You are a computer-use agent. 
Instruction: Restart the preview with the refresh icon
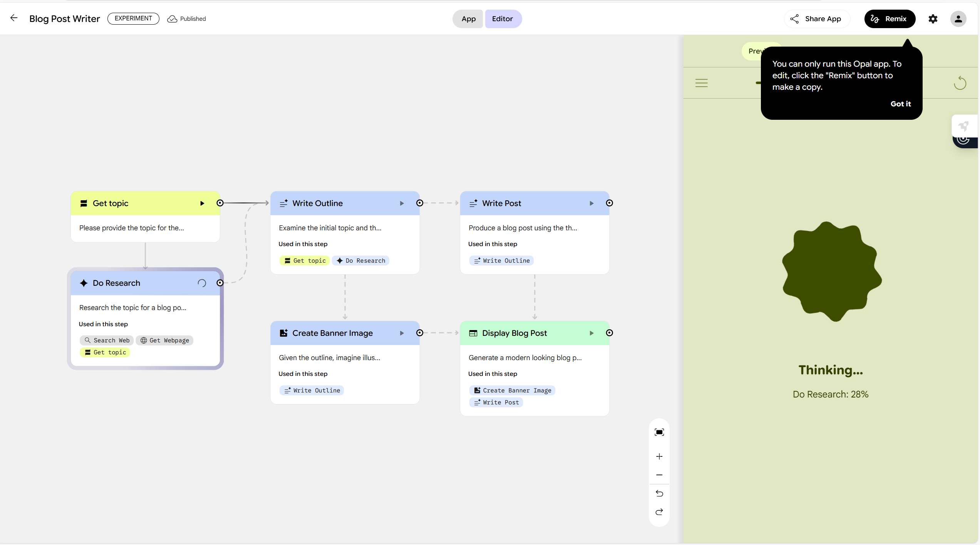960,83
